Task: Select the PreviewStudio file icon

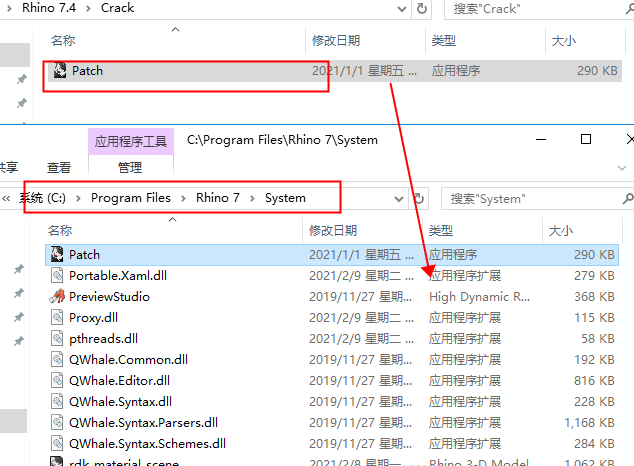Action: click(57, 297)
